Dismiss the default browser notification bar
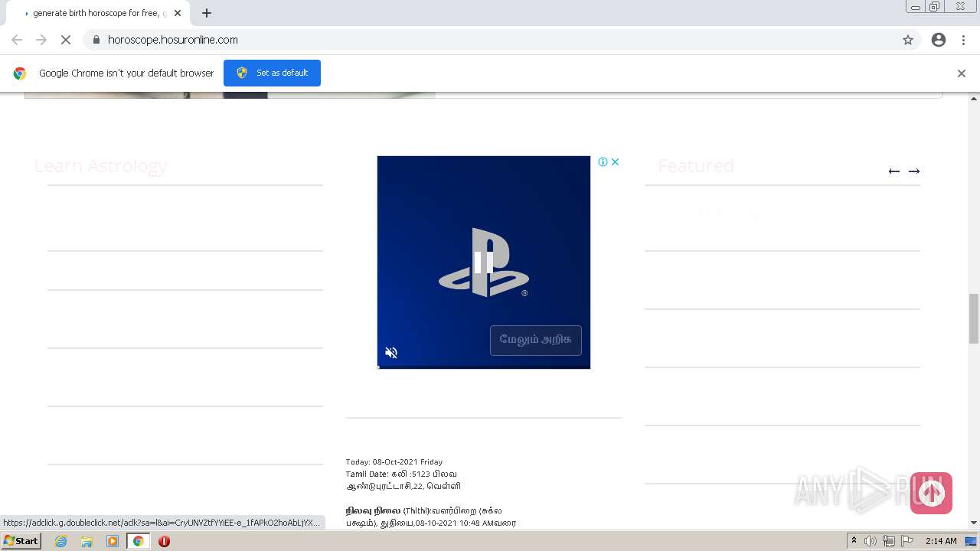Screen dimensions: 980x551 click(962, 73)
